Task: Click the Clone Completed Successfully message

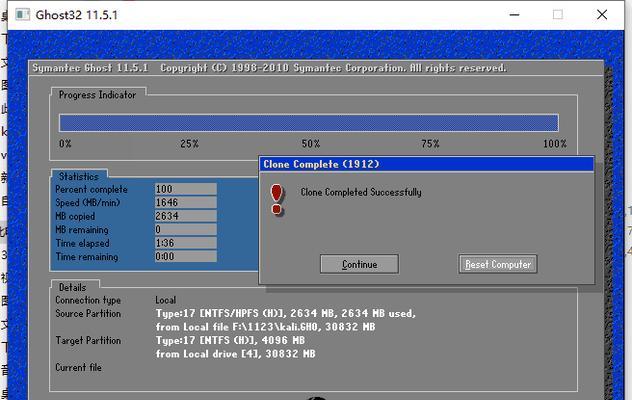Action: [361, 192]
